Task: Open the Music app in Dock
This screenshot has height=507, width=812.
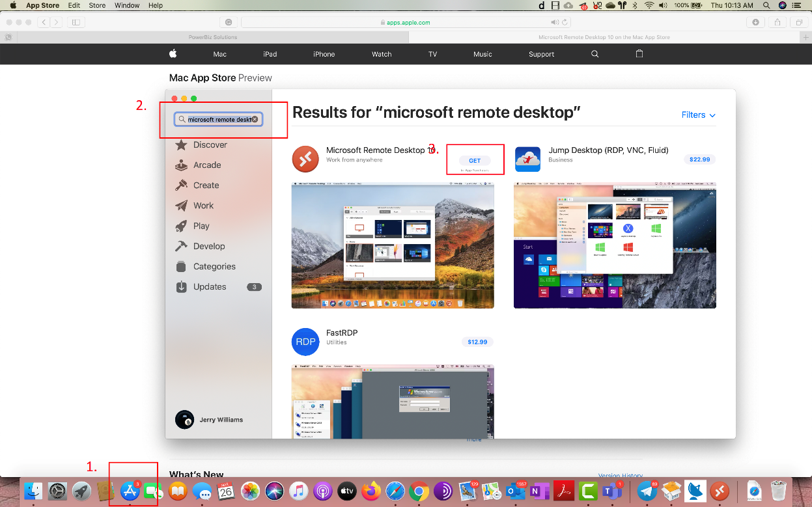Action: click(298, 491)
